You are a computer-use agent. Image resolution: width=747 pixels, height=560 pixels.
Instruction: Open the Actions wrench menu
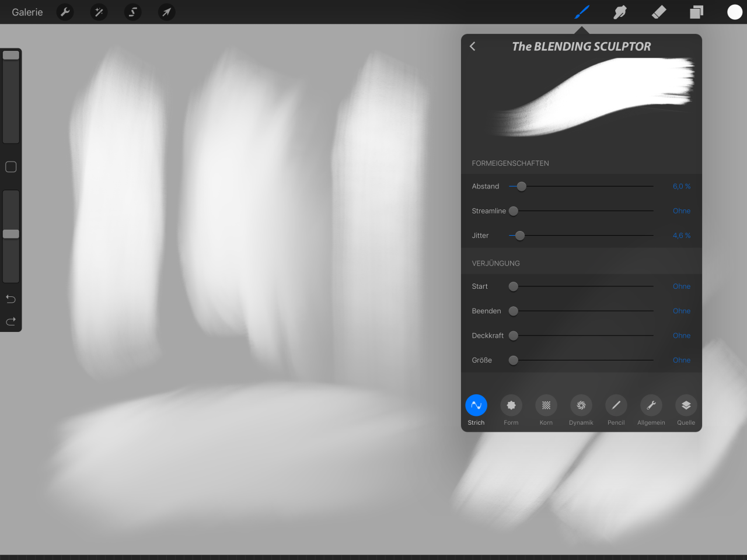[x=65, y=12]
